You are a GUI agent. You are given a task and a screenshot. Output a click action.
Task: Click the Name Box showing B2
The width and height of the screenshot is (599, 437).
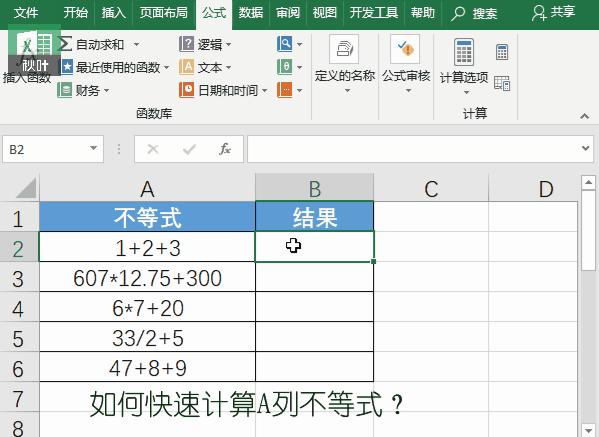(53, 149)
